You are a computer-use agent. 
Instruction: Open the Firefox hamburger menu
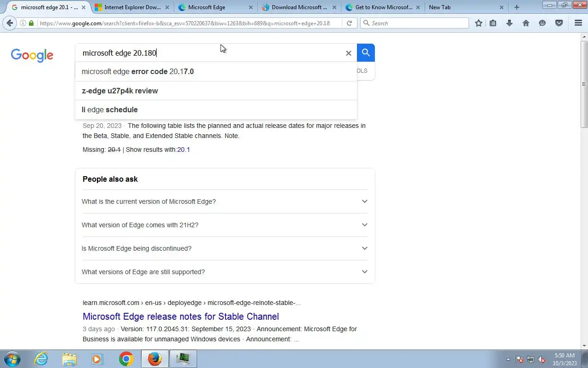click(578, 23)
